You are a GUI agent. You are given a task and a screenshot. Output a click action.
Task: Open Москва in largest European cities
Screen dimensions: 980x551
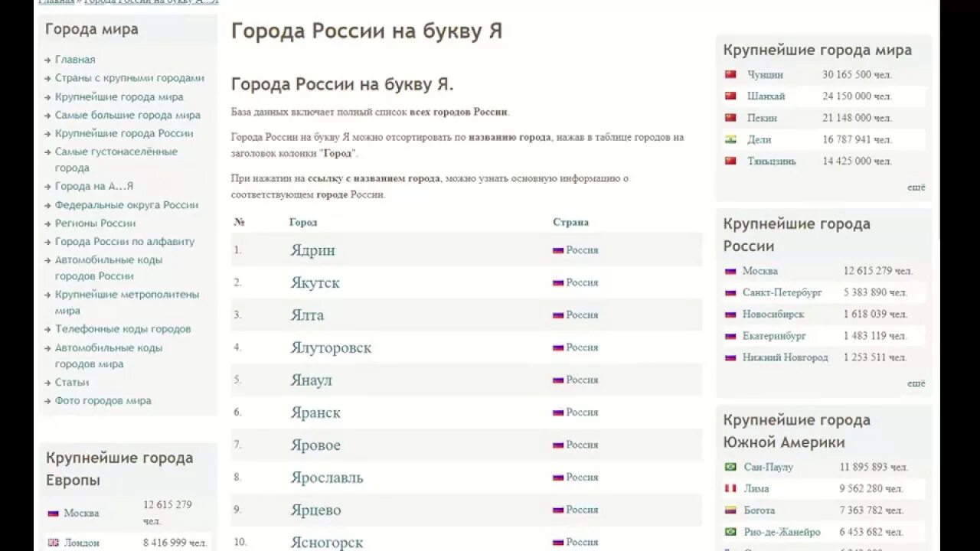[x=82, y=514]
